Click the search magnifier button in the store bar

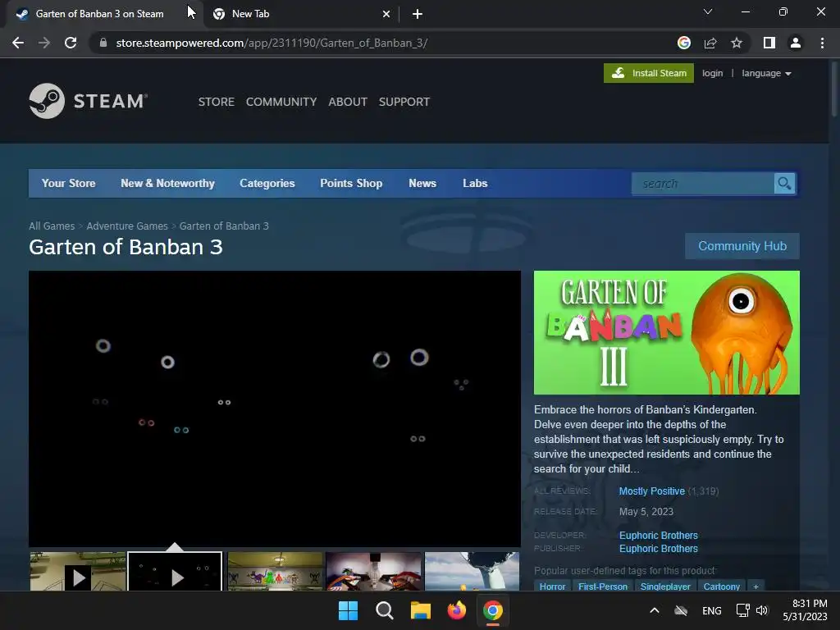(784, 184)
